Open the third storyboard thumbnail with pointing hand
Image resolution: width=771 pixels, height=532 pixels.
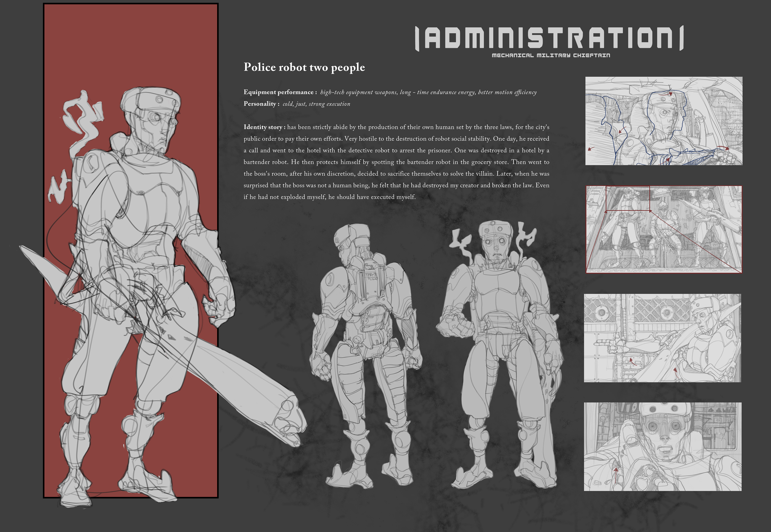coord(662,338)
